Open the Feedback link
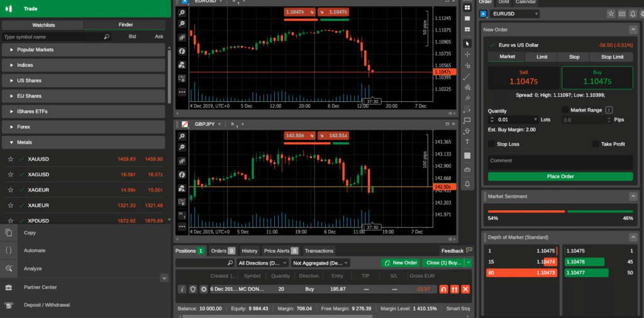Viewport: 644px width, 318px height. 457,251
